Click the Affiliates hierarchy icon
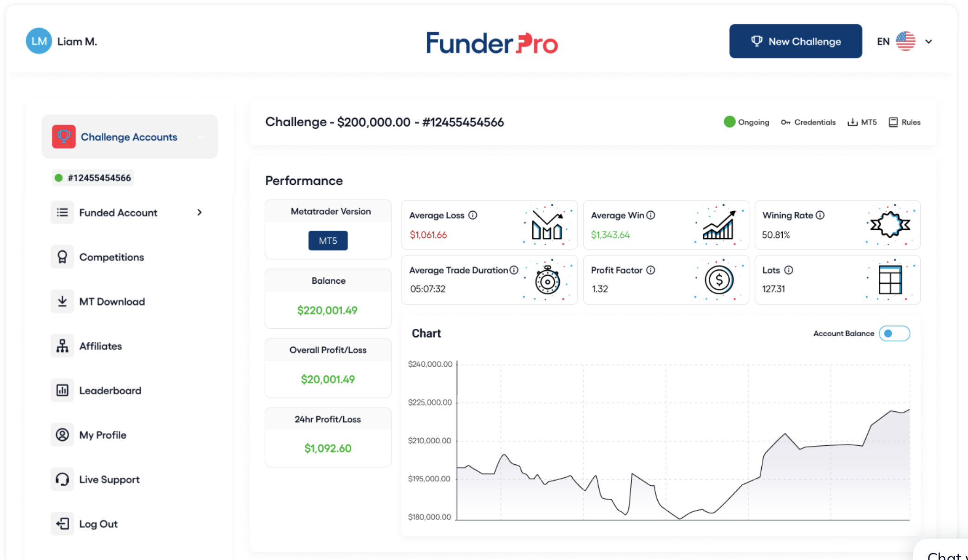Viewport: 968px width, 560px height. (62, 346)
